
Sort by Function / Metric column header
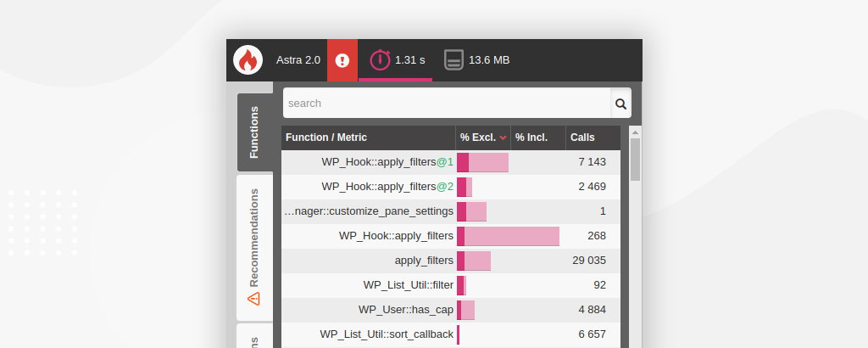tap(368, 138)
